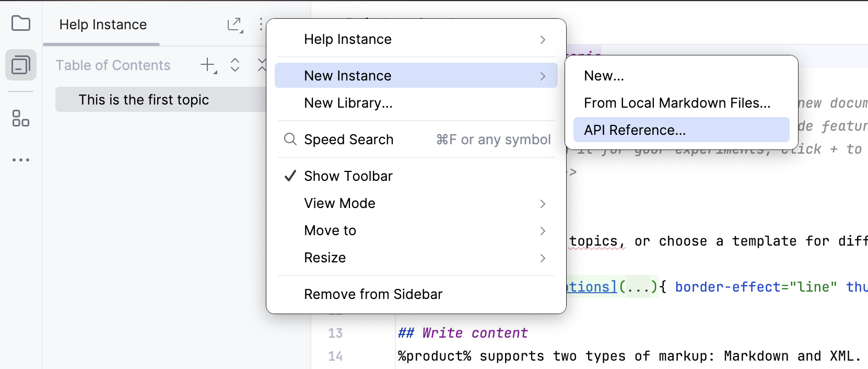The image size is (868, 369).
Task: Click the vertical three-dot options icon
Action: pos(261,24)
